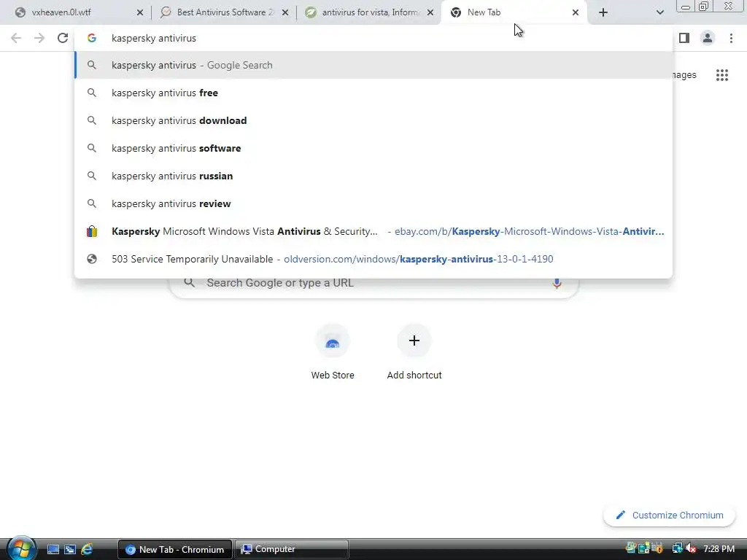Choose the kaspersky antivirus free suggestion

pos(373,93)
